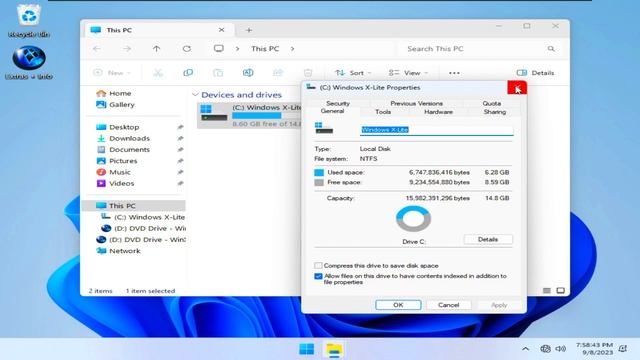Check Compress this drive to save space
The width and height of the screenshot is (640, 360).
(318, 266)
